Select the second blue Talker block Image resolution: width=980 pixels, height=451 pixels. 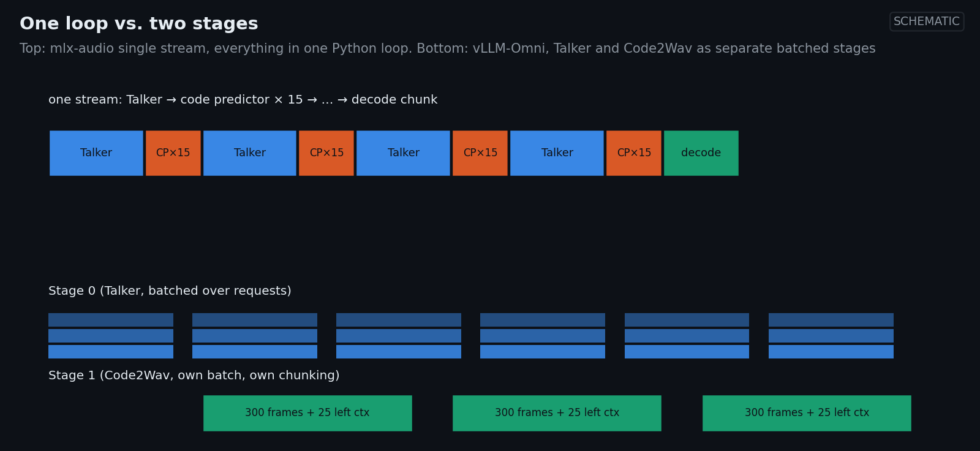tap(250, 153)
